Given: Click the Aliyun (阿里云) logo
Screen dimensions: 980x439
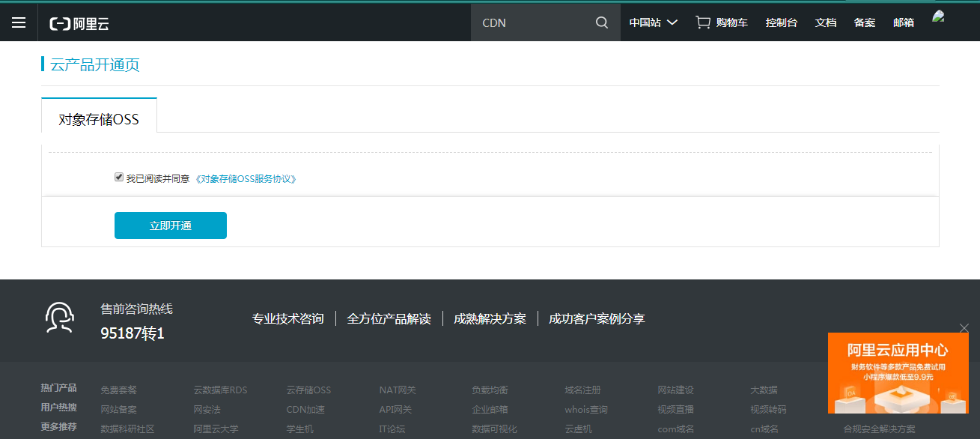Looking at the screenshot, I should click(x=79, y=23).
